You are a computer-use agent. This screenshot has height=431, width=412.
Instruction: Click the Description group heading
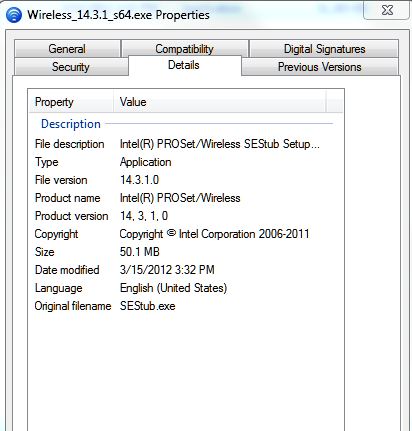[x=71, y=124]
